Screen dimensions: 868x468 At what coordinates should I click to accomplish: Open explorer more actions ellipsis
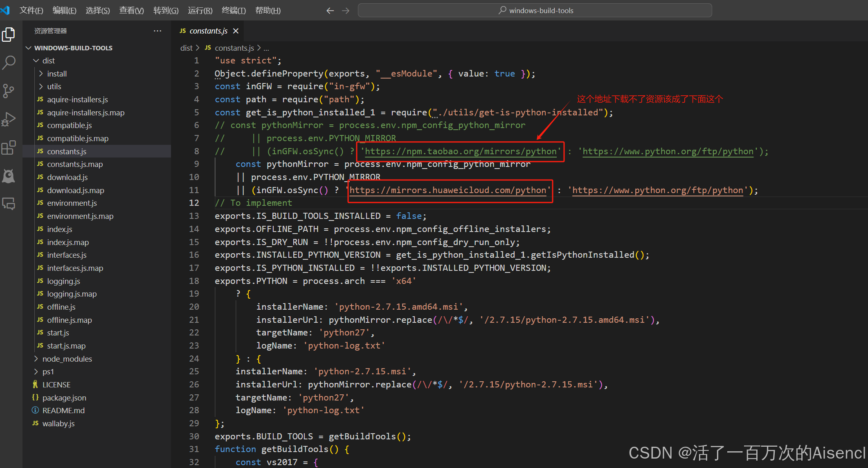coord(157,31)
